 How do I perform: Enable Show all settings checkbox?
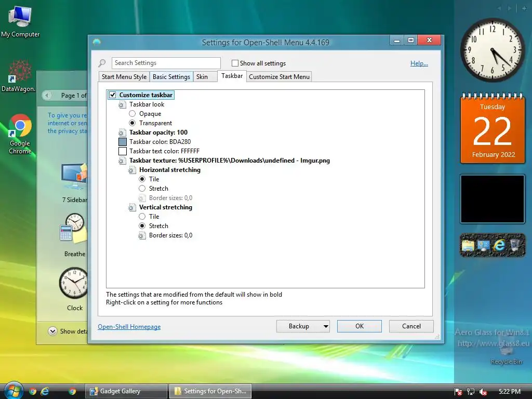[235, 63]
